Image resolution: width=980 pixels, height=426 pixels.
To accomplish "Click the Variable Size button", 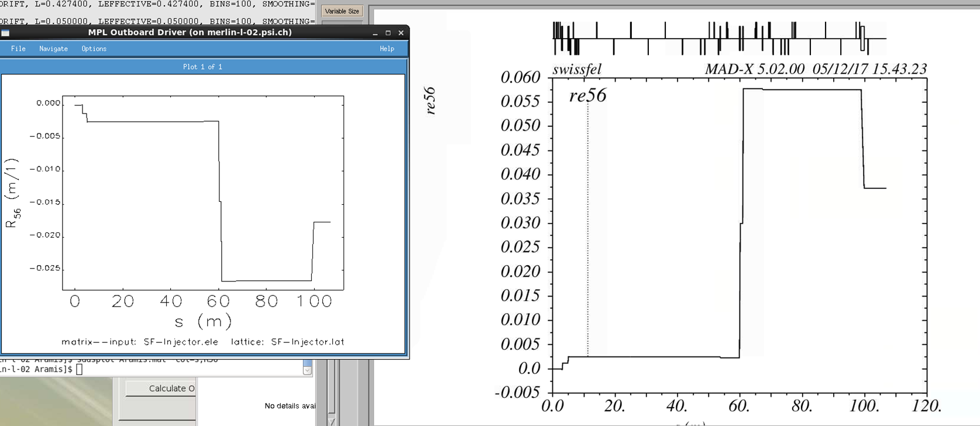I will [342, 11].
